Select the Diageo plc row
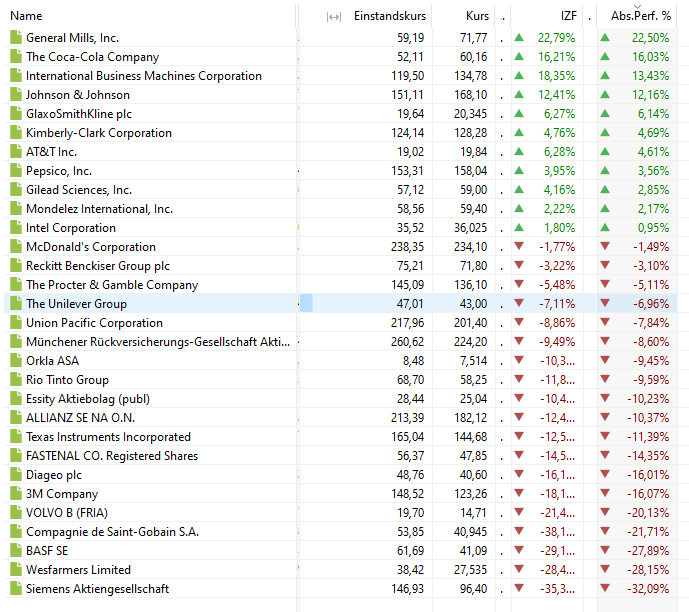 click(341, 474)
